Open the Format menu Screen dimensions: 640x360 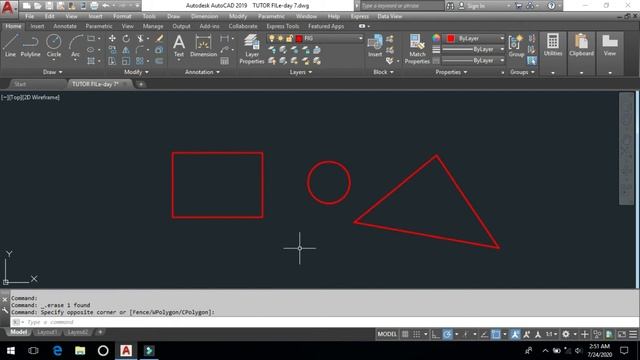(122, 16)
